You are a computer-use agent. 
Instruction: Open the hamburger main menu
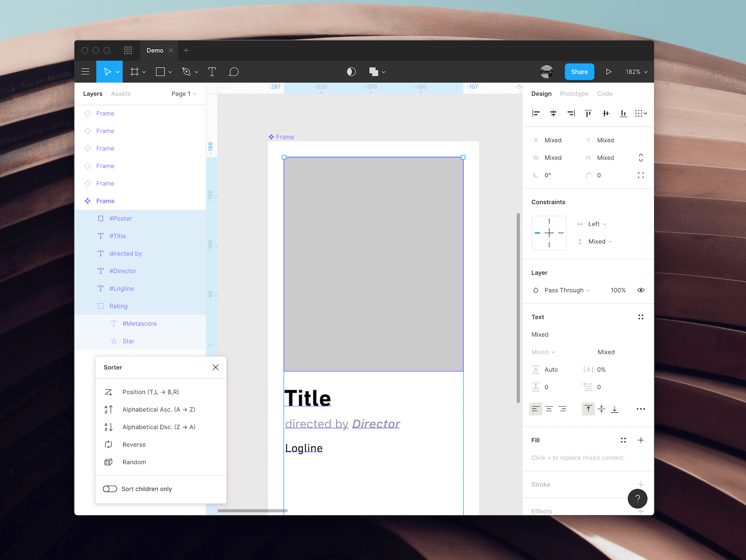point(85,72)
